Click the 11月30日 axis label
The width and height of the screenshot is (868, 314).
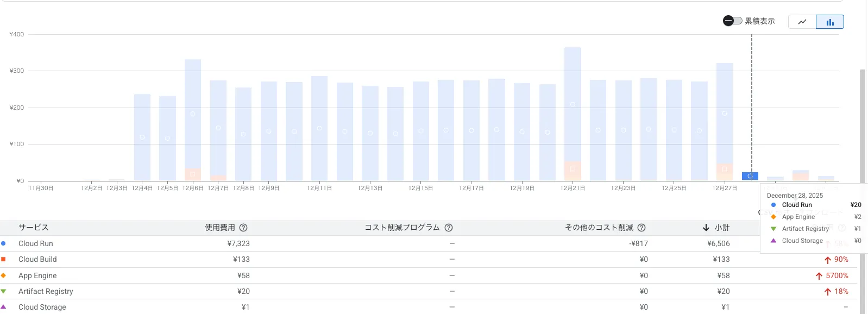[x=41, y=188]
